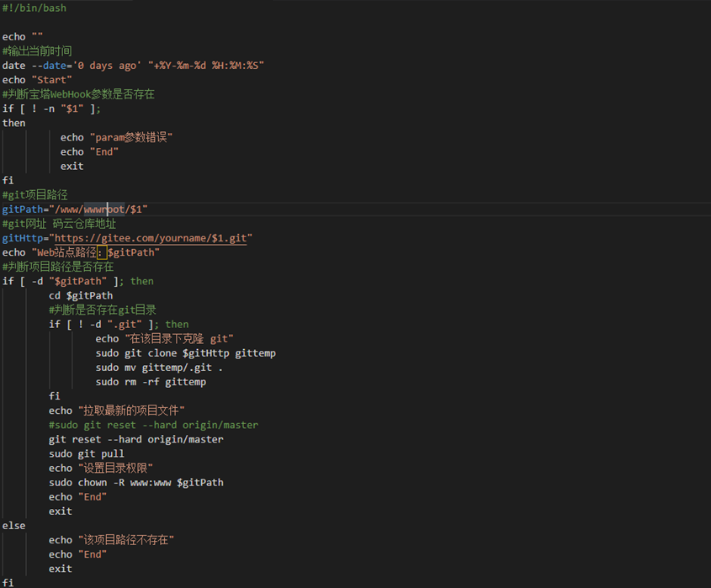Click the gitHttp variable name
Screen dimensions: 711x588
tap(23, 238)
